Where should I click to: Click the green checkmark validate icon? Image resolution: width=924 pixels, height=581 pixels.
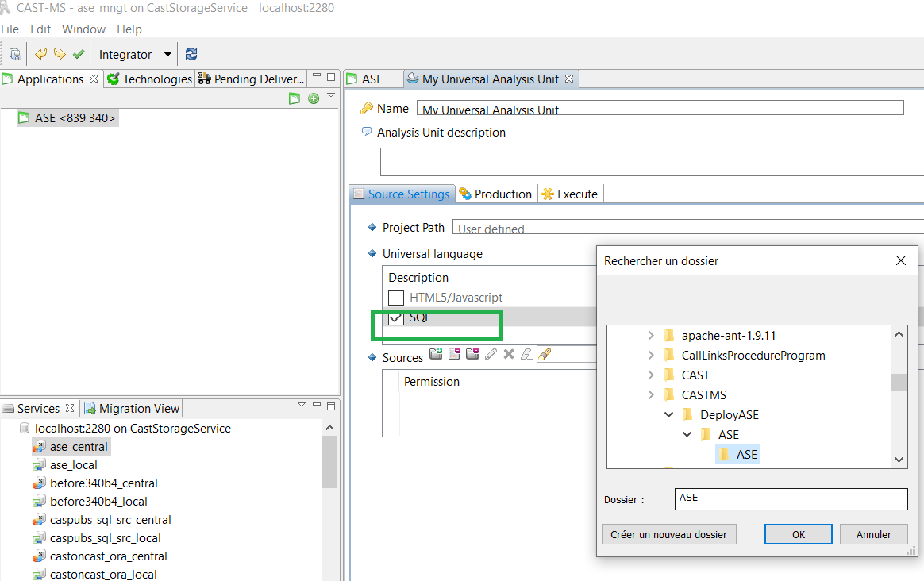(78, 55)
